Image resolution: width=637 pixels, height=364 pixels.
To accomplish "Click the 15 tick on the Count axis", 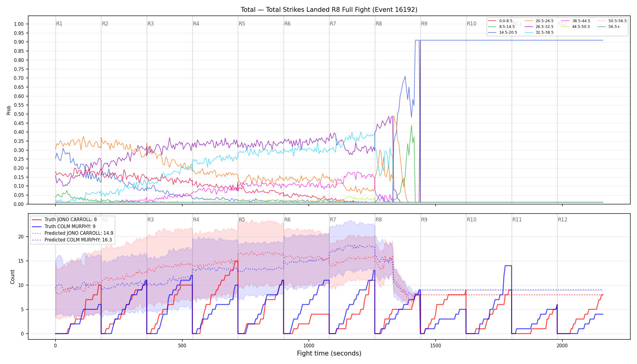I will [x=21, y=261].
